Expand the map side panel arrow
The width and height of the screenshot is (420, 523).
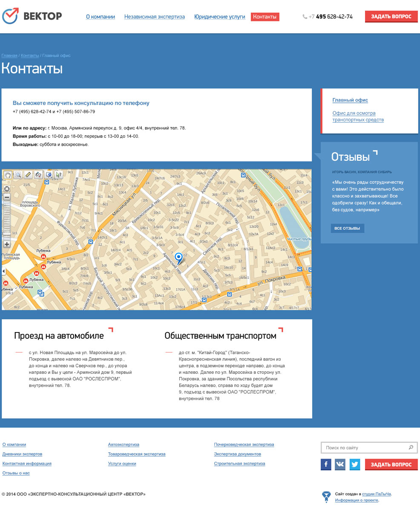pos(4,272)
